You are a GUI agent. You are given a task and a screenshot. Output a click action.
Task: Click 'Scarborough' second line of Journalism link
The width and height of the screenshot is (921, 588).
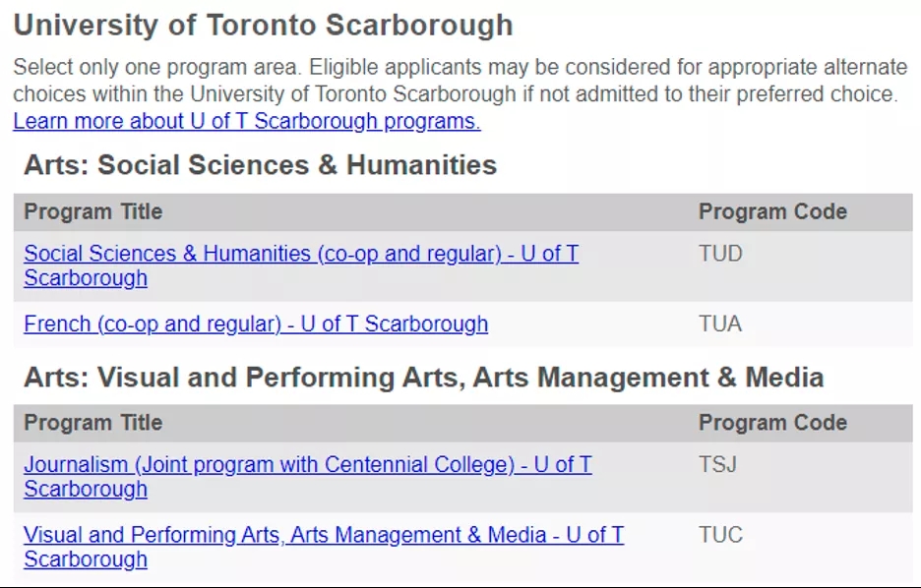pos(86,489)
